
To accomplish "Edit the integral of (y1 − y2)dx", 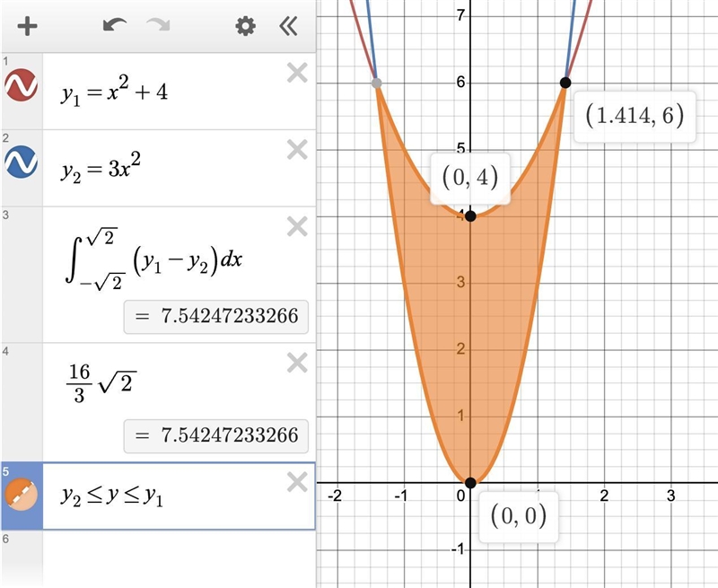I will pyautogui.click(x=153, y=260).
